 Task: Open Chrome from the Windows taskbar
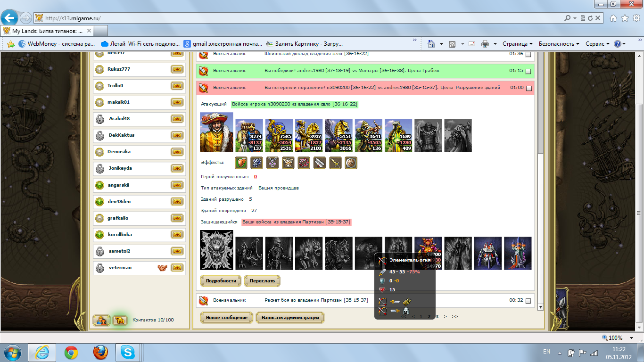[72, 352]
